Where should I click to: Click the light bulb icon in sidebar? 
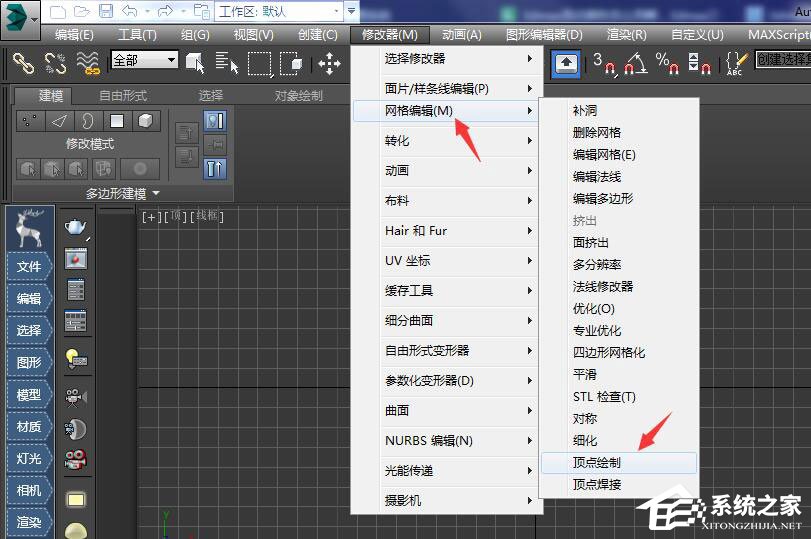click(76, 357)
